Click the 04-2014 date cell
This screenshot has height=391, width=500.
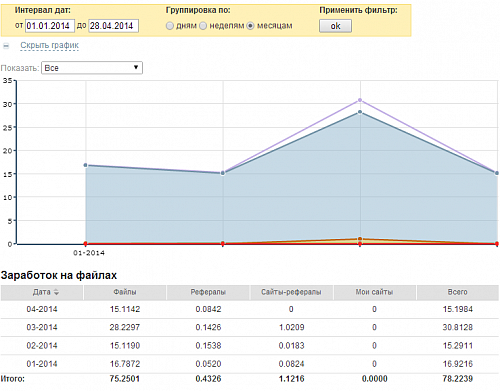click(42, 309)
